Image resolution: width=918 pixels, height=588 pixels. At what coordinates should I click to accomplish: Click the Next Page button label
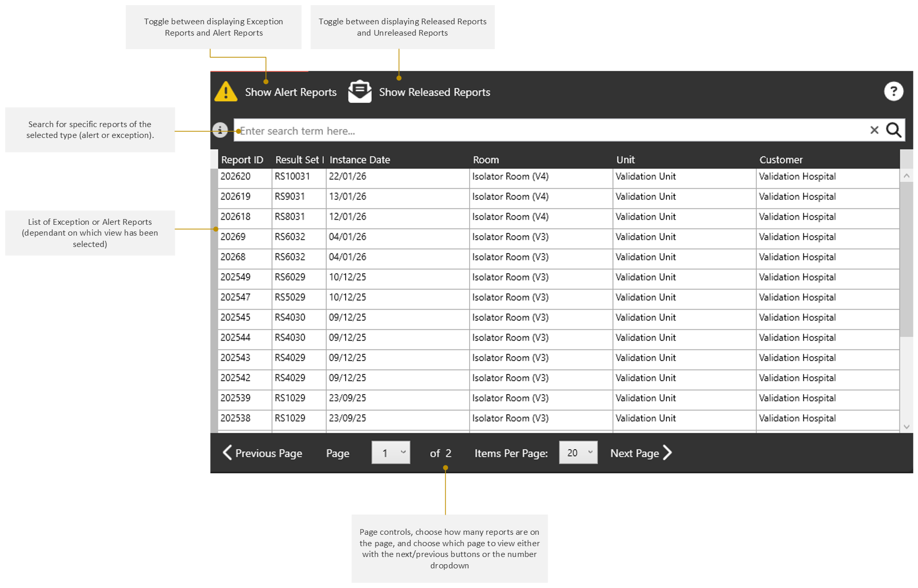pos(634,453)
